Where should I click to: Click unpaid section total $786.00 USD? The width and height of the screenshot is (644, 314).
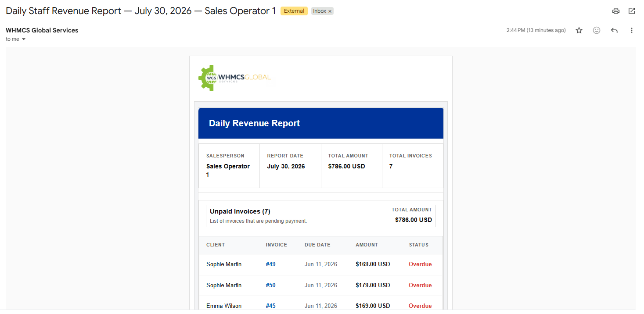pos(414,220)
